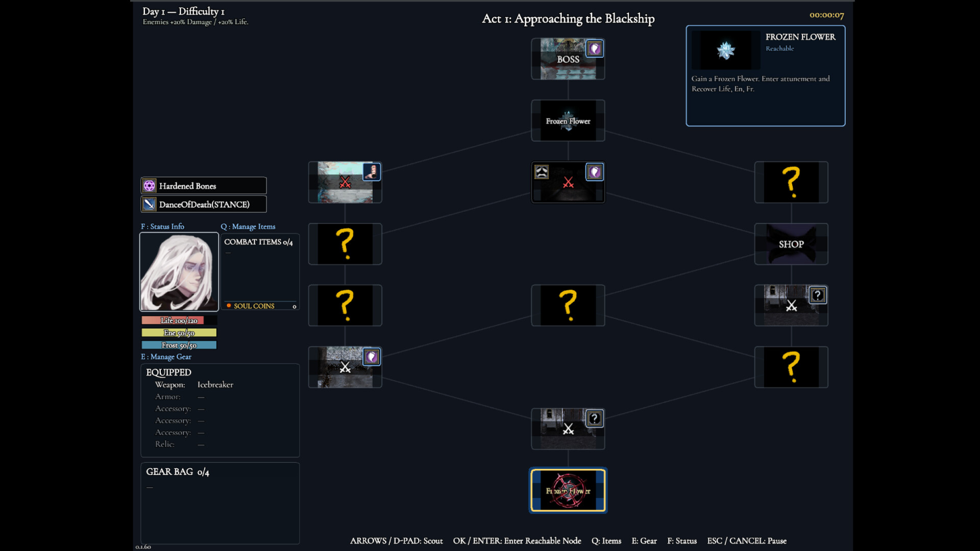The width and height of the screenshot is (980, 551).
Task: Click the character badge on the icy combat node
Action: 372,172
